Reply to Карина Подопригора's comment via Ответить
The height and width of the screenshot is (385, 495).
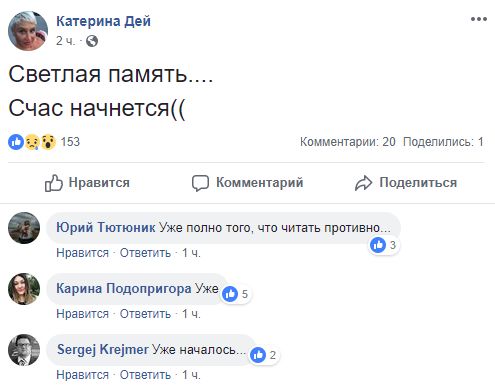tap(145, 314)
